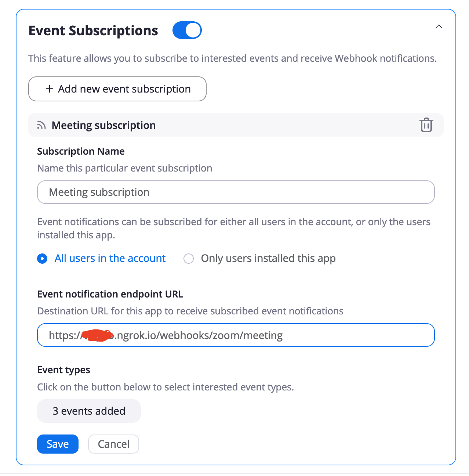Turn off the Event Subscriptions switch
The image size is (469, 476).
coord(187,30)
